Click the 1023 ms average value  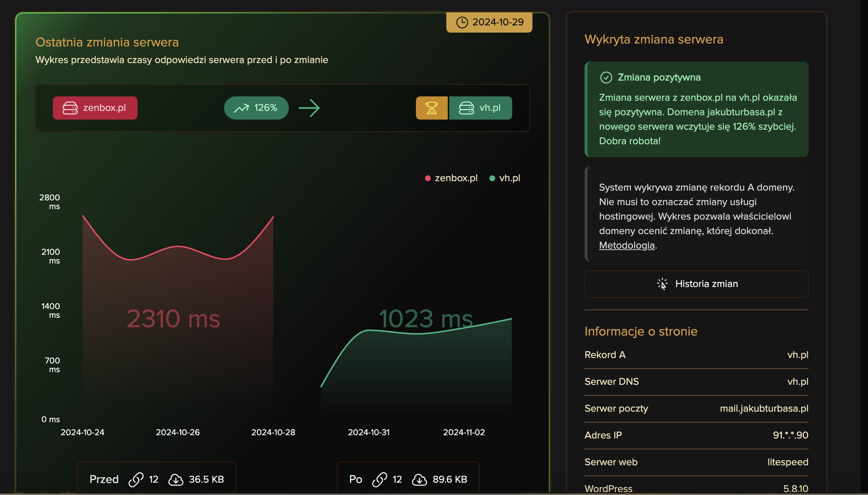coord(426,319)
